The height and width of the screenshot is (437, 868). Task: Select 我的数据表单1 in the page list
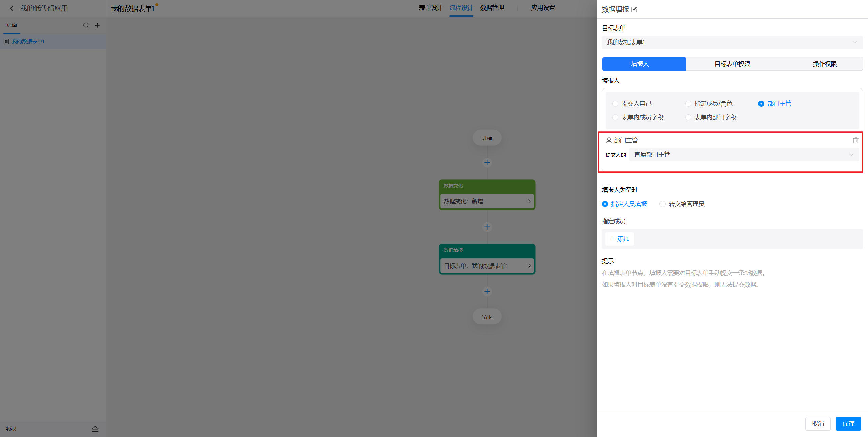[28, 42]
